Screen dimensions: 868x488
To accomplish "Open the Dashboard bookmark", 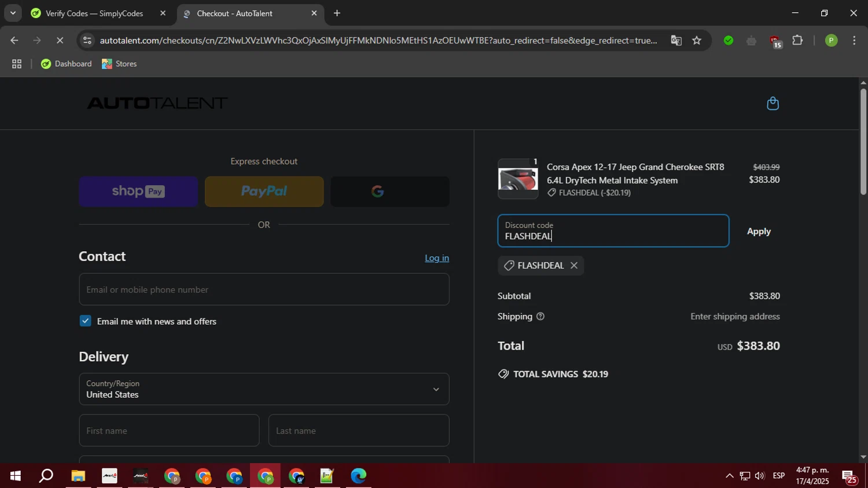I will pos(66,64).
